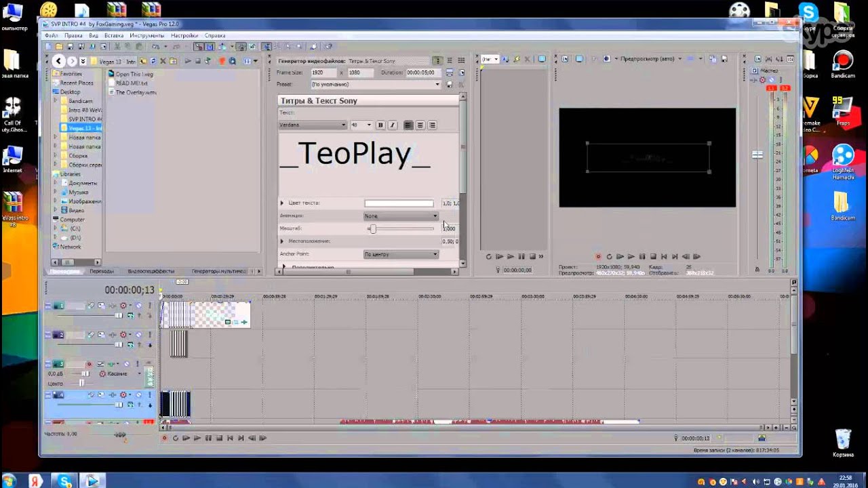
Task: Go back in the Explorer panel
Action: (58, 61)
